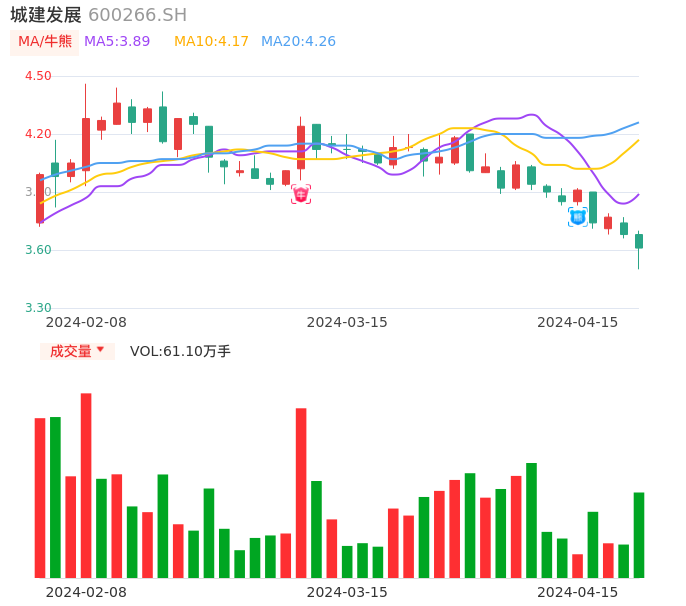Click the 3.30 price axis label
The height and width of the screenshot is (606, 686).
coord(38,308)
